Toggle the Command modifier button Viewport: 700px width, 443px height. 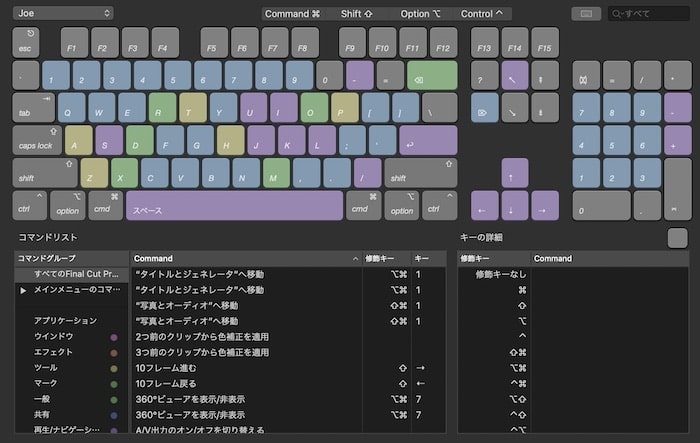click(292, 14)
